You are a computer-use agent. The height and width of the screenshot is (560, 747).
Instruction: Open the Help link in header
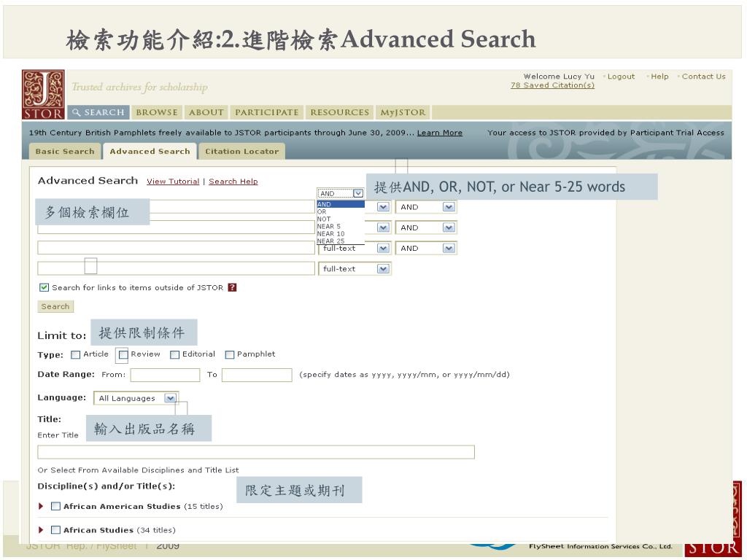(659, 77)
